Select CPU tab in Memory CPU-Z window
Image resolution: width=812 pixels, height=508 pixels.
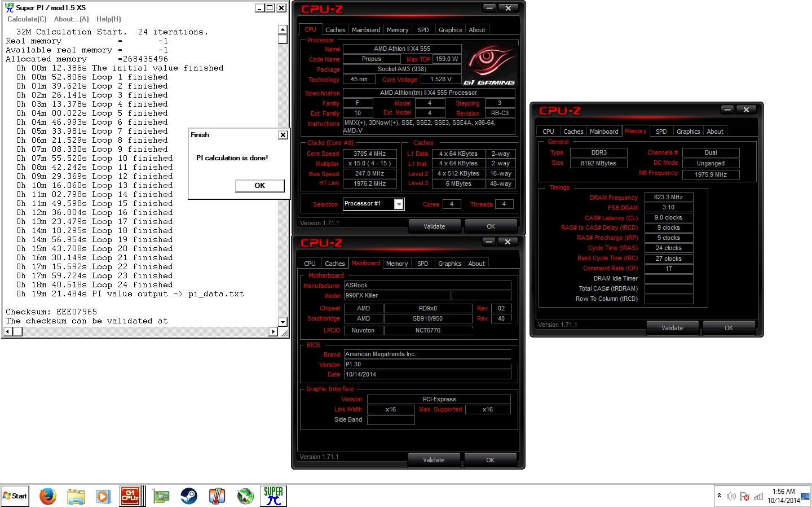548,132
